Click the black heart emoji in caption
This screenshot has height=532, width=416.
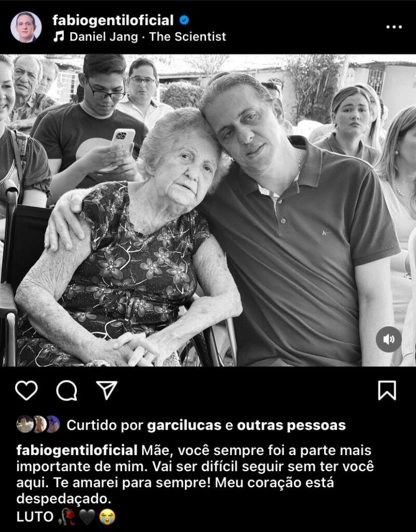click(x=87, y=517)
